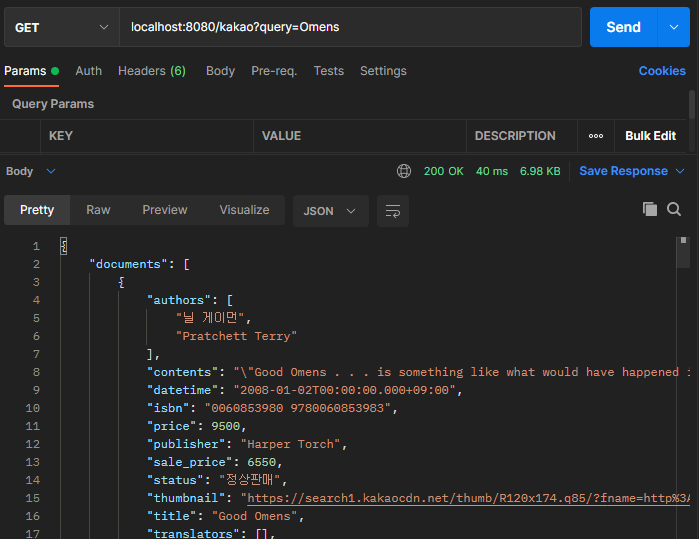
Task: Select the Pretty view tab
Action: click(x=37, y=210)
